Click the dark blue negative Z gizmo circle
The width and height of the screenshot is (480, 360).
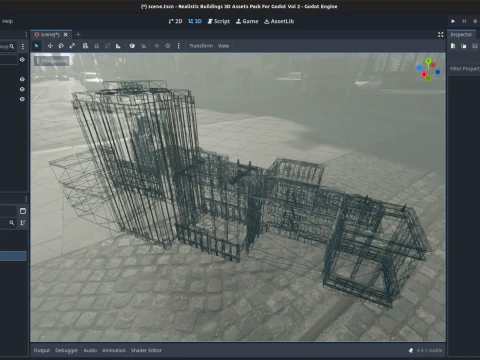coord(438,72)
